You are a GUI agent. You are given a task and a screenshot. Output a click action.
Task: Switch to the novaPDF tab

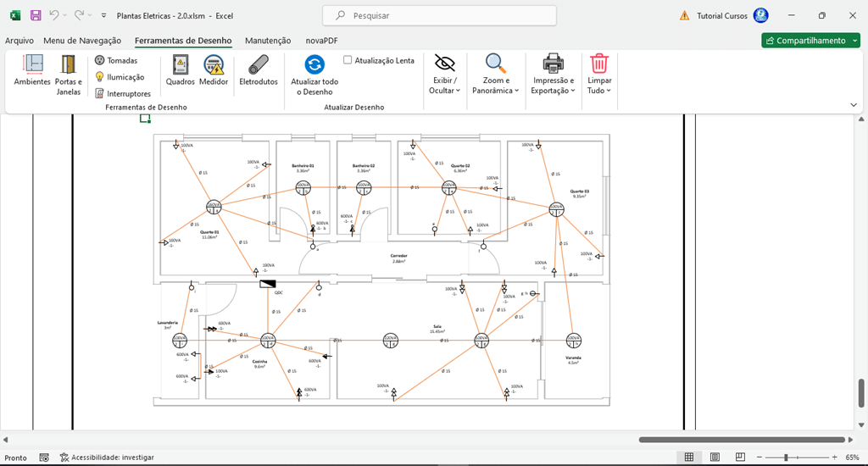[x=321, y=41]
